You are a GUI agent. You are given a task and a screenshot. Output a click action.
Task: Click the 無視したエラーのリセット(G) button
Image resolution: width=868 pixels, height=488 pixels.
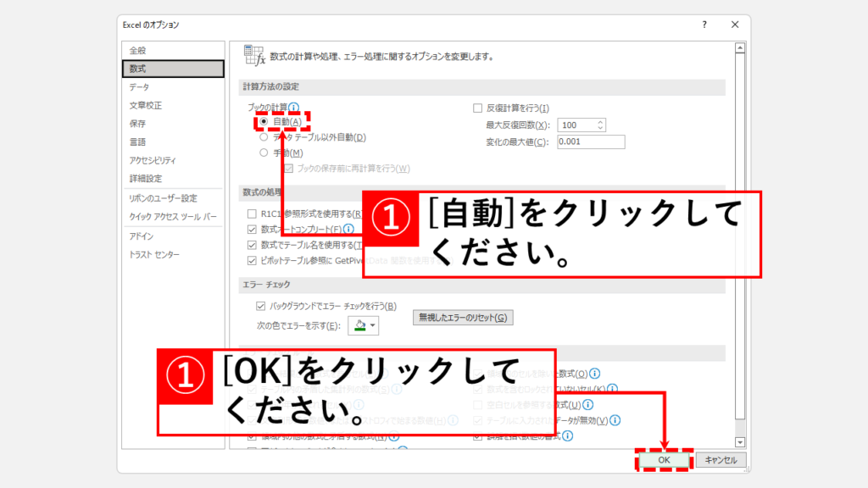(463, 318)
